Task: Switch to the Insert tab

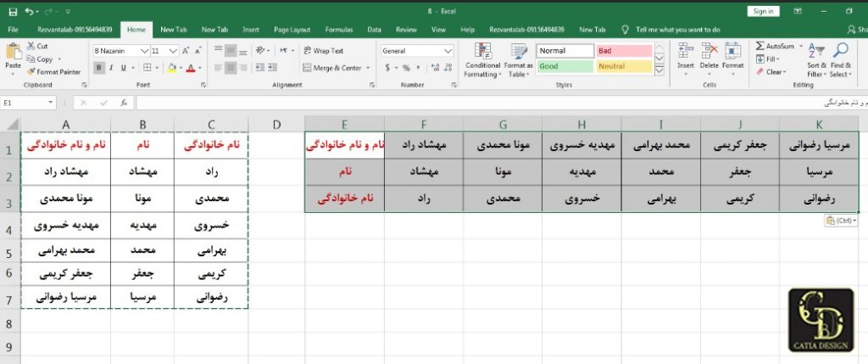Action: pyautogui.click(x=251, y=30)
